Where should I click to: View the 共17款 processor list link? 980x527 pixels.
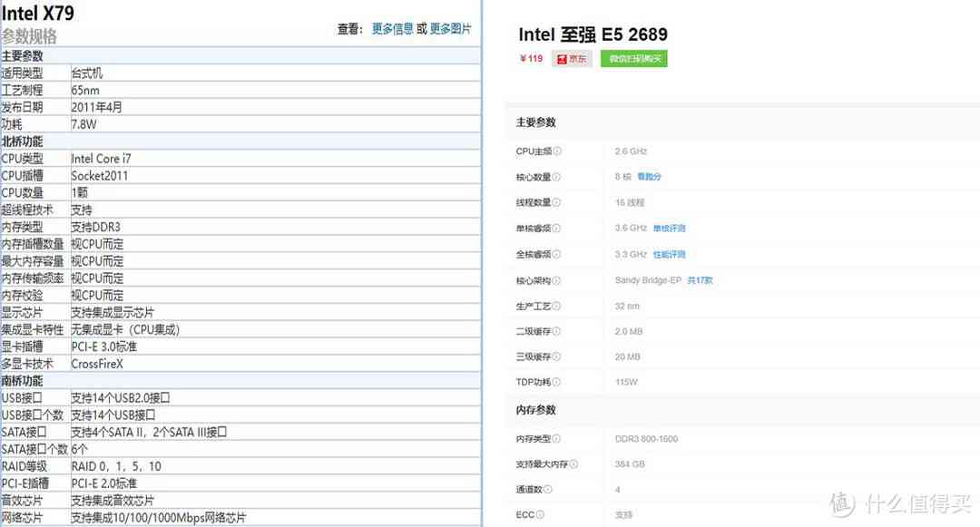tap(699, 280)
